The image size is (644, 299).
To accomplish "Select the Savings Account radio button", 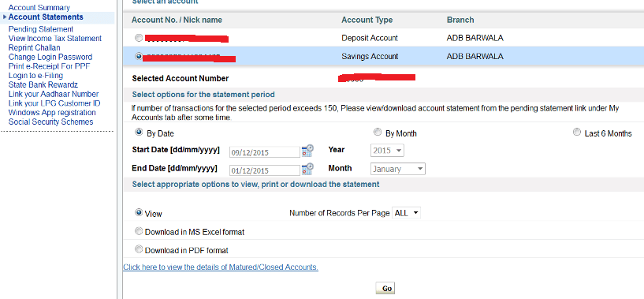I will (139, 56).
